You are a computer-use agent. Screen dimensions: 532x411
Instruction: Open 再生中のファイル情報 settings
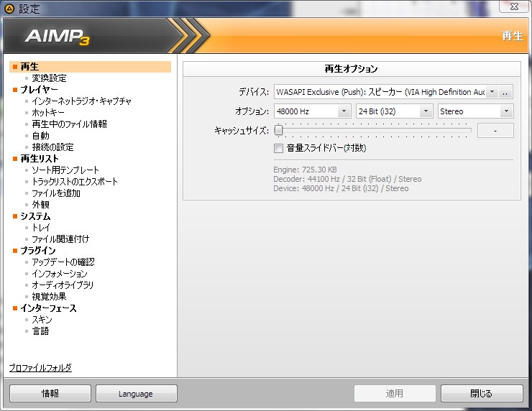(69, 124)
